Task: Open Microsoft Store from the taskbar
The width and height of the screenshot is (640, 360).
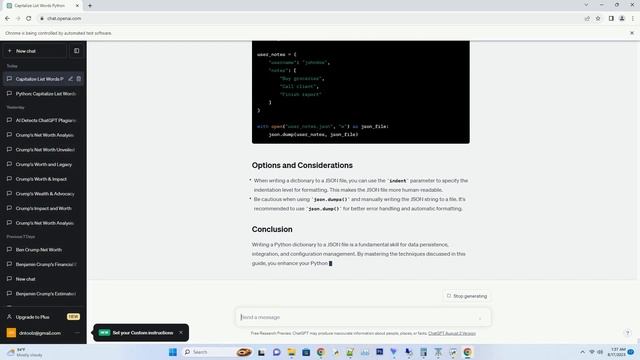Action: click(306, 352)
